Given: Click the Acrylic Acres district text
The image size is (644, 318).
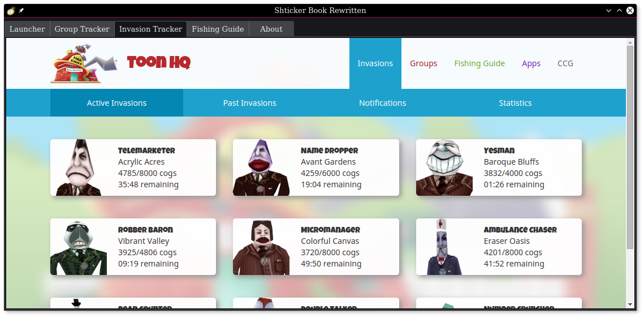Looking at the screenshot, I should [141, 162].
